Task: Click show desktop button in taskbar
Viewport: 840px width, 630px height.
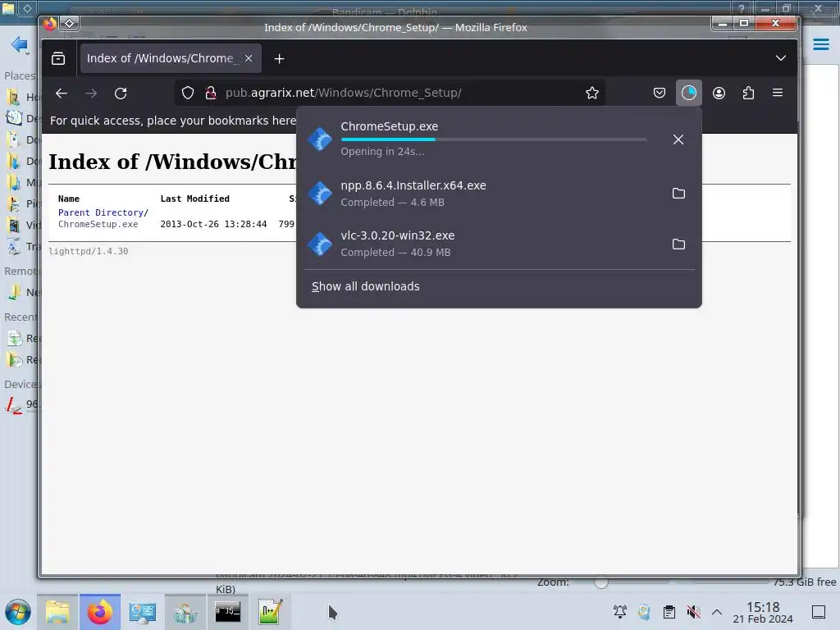Action: (819, 612)
